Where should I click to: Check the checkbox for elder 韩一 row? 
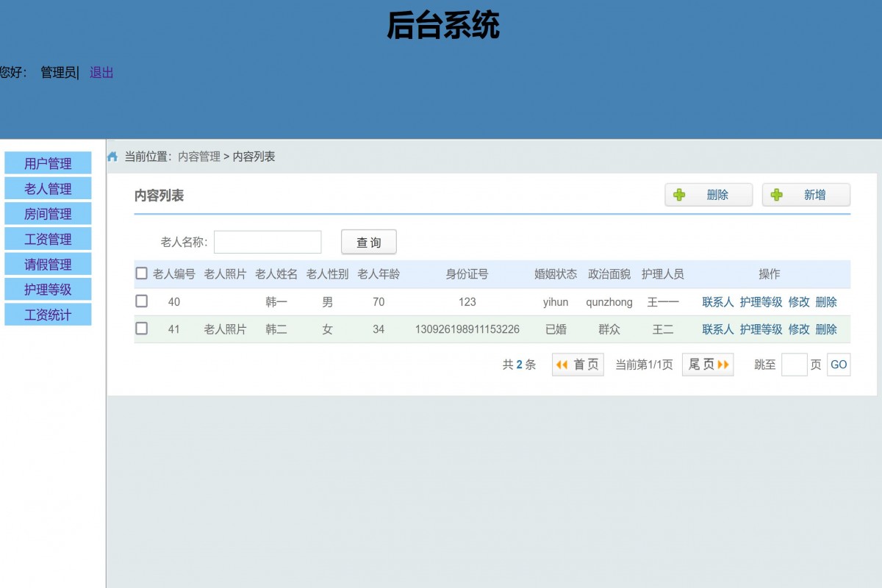click(141, 301)
